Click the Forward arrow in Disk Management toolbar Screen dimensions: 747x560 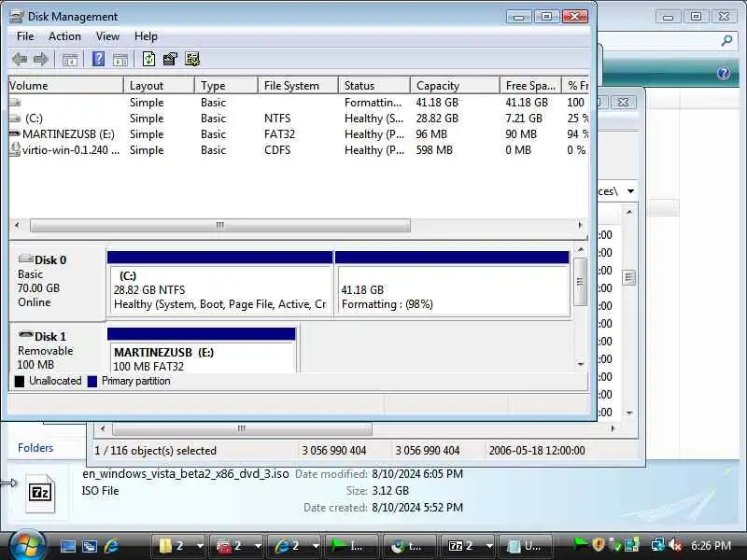point(41,60)
